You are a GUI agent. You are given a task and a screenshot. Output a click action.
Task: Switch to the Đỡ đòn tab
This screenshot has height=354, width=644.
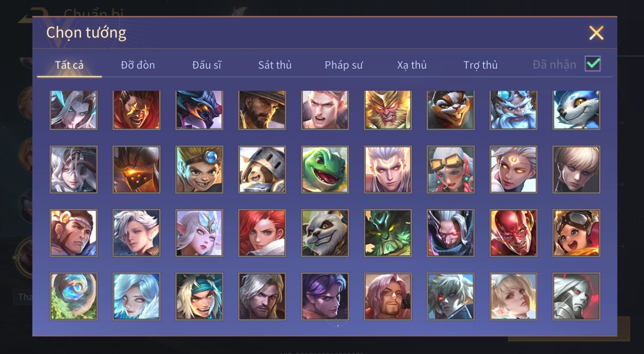point(138,65)
